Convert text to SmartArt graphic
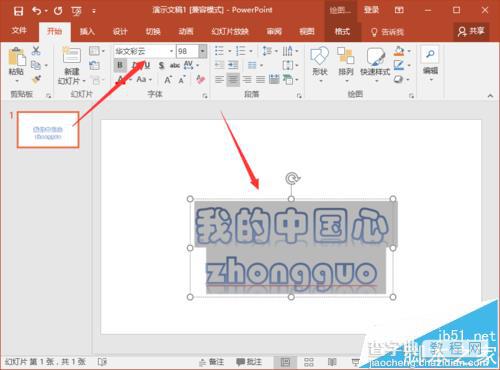This screenshot has height=370, width=500. click(290, 80)
